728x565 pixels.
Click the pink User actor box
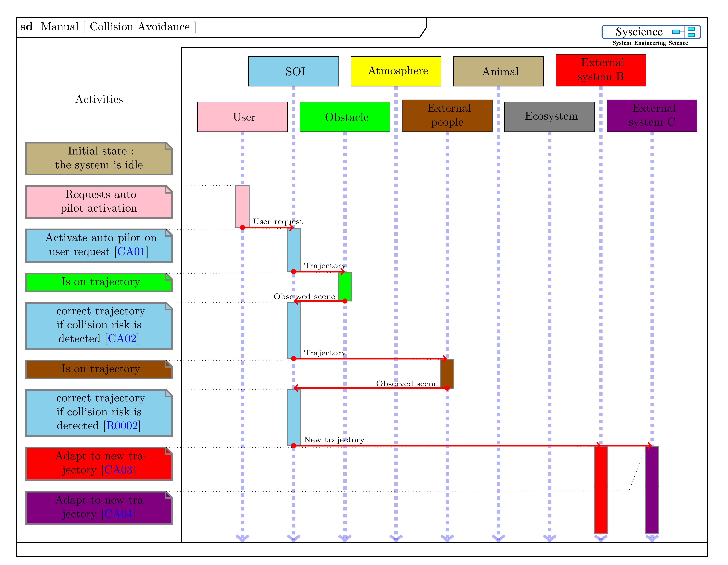242,117
